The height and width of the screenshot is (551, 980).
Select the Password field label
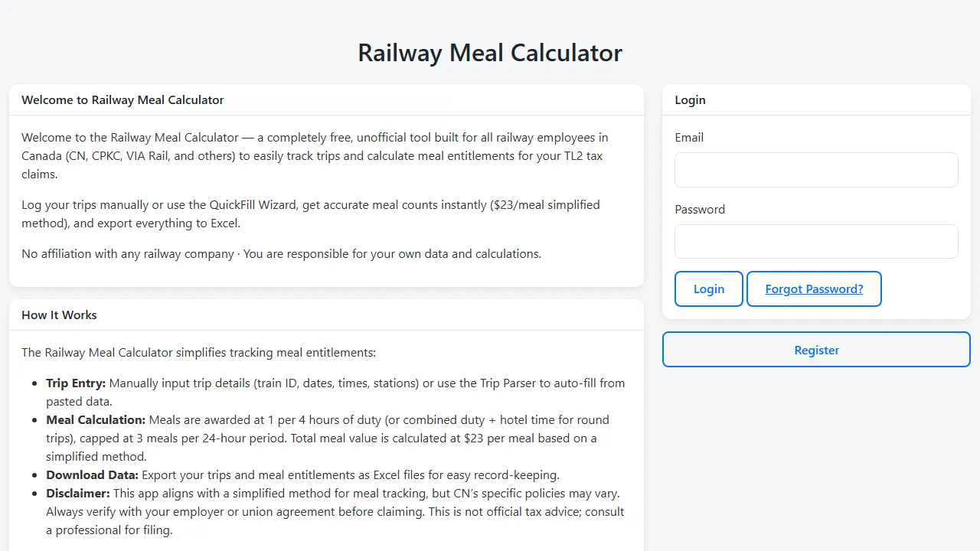point(700,209)
